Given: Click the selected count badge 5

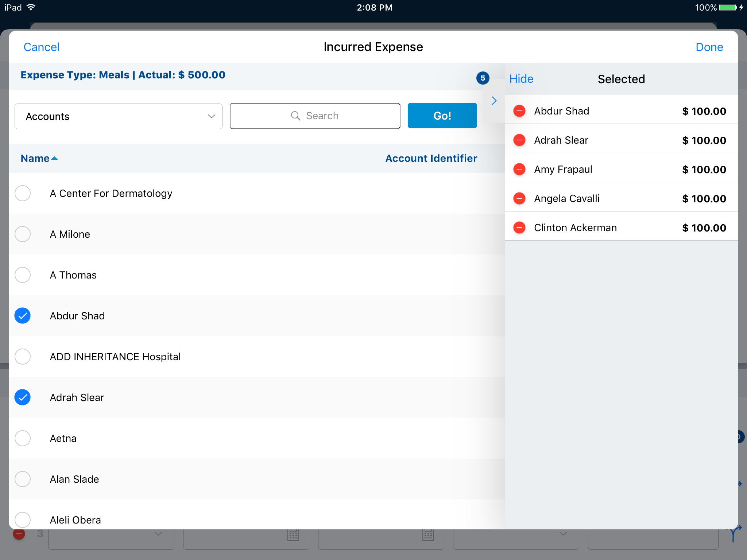Looking at the screenshot, I should click(483, 78).
